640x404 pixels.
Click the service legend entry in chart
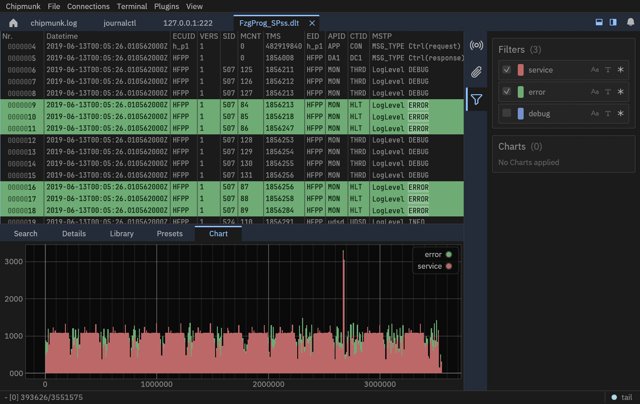[434, 266]
